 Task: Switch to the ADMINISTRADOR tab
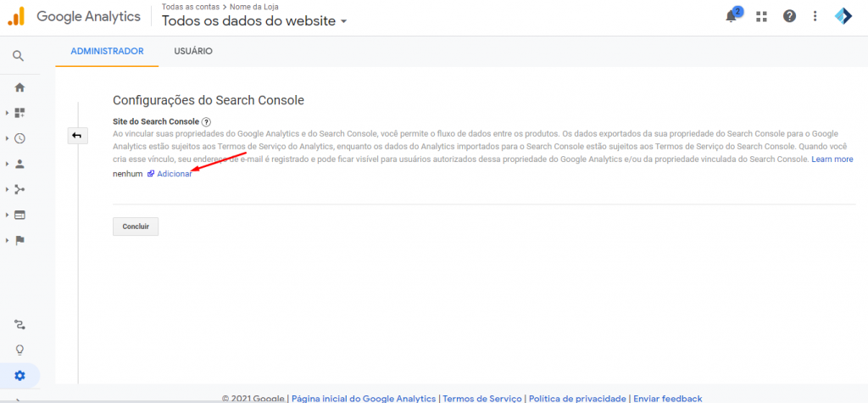pos(107,51)
